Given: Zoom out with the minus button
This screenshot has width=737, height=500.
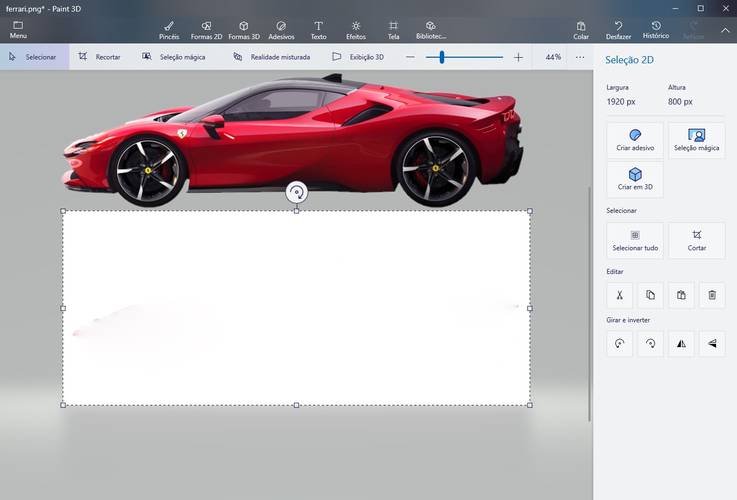Looking at the screenshot, I should [x=410, y=57].
